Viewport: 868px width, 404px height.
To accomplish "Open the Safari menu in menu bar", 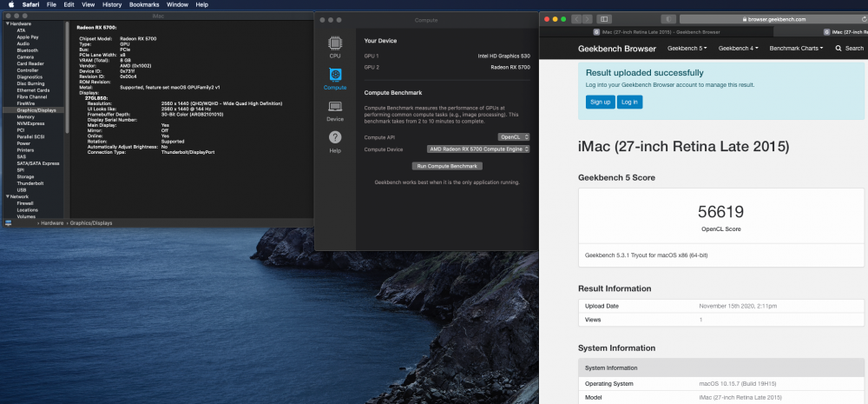I will (x=30, y=4).
